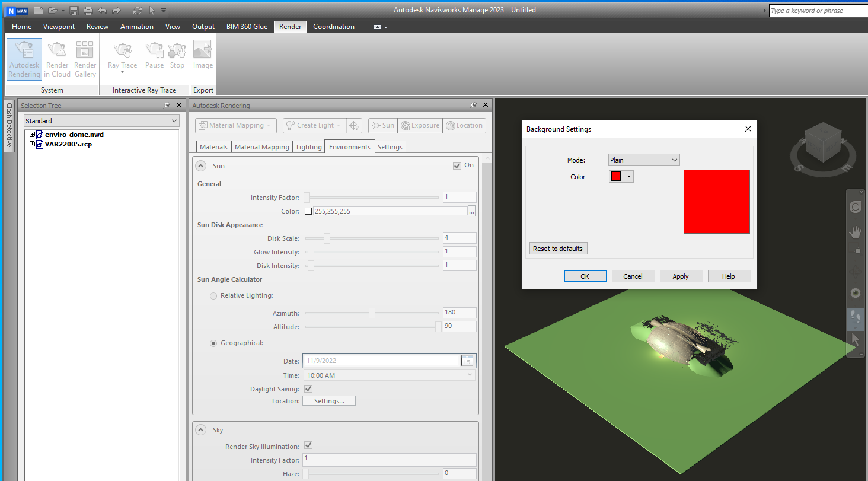Click the Location toolbar button
Viewport: 868px width, 481px height.
click(x=465, y=125)
